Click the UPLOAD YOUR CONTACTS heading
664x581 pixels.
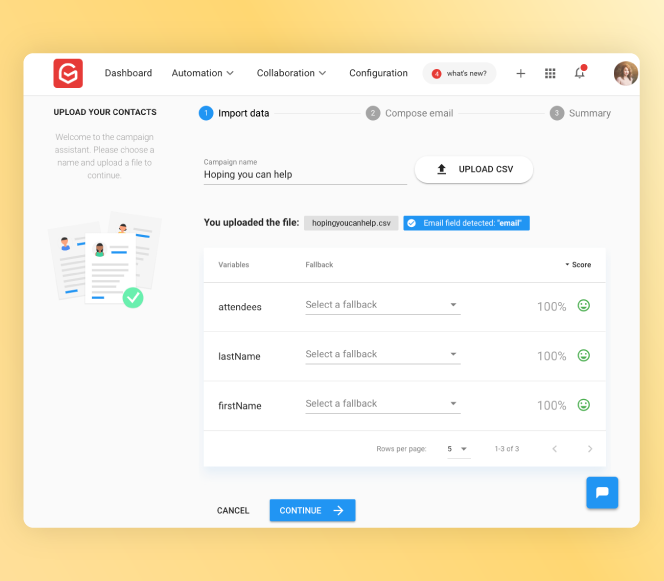105,112
